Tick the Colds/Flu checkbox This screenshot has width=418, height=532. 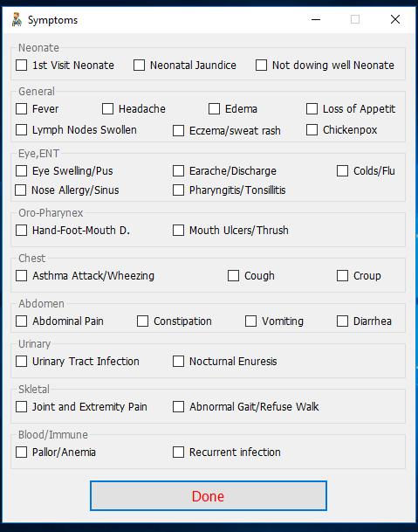[342, 171]
